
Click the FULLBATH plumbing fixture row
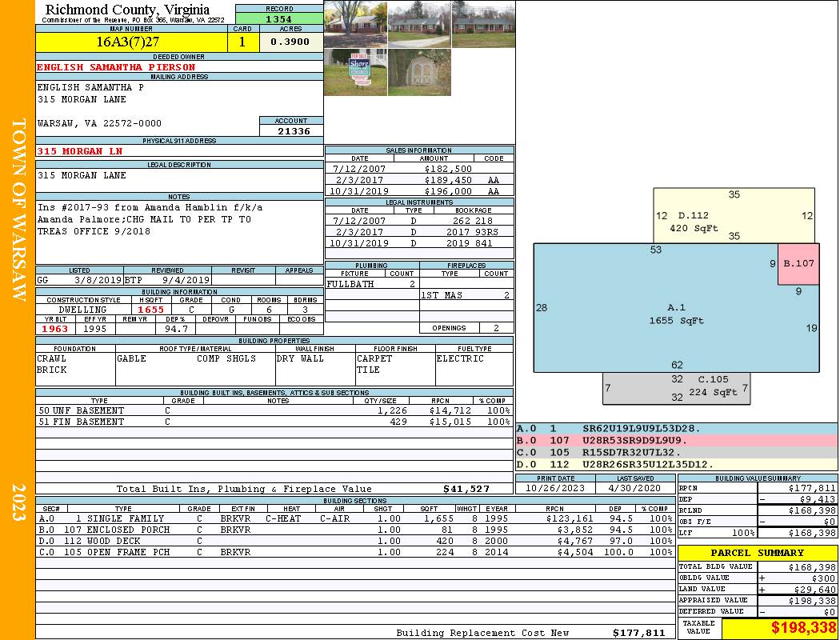click(372, 284)
